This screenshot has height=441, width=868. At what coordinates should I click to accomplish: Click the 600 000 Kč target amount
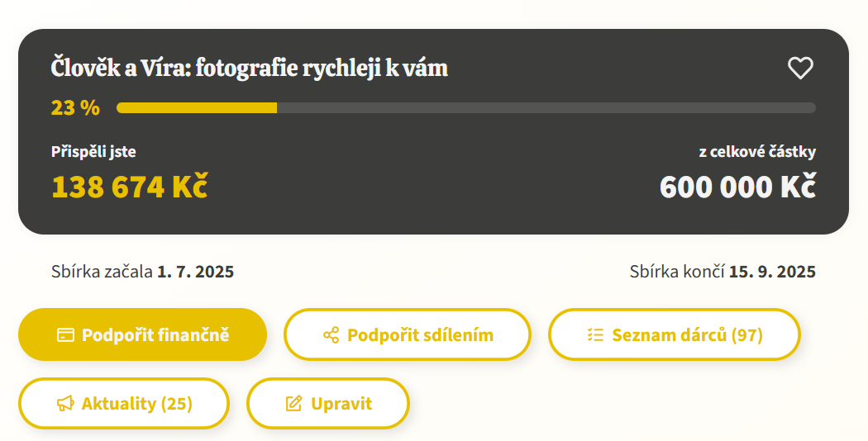(x=737, y=187)
